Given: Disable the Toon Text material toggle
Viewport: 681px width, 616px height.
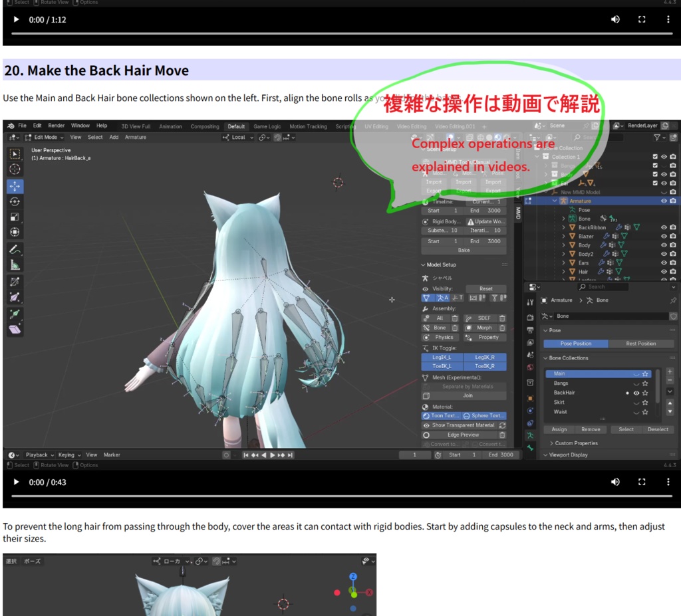Looking at the screenshot, I should 442,416.
